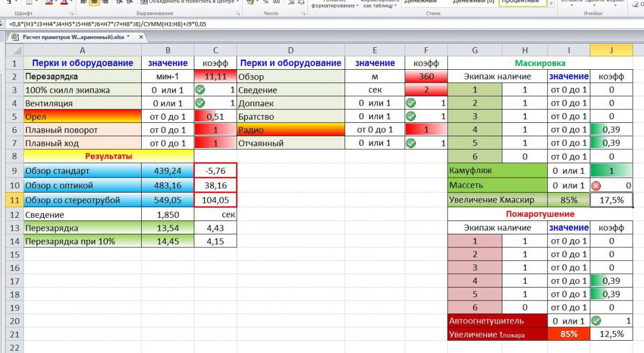The width and height of the screenshot is (644, 353).
Task: Select the green check icon in cell C3
Action: tap(201, 90)
